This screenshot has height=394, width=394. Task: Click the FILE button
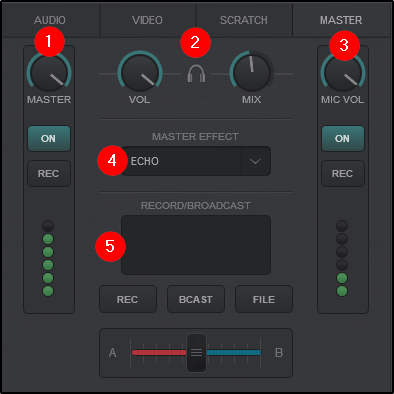(264, 299)
